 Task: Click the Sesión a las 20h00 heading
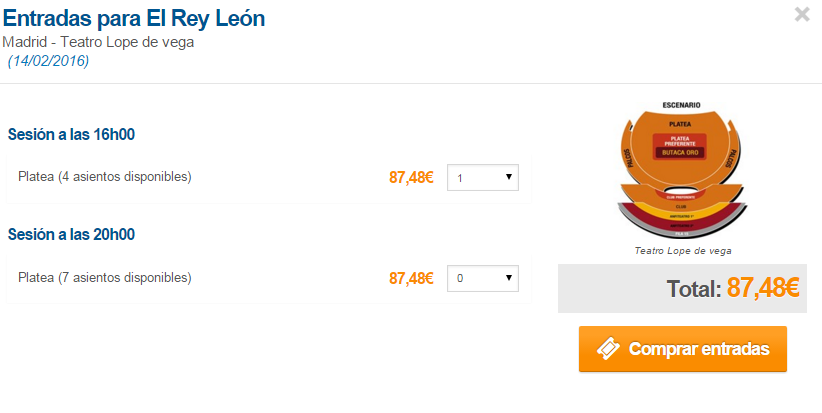tap(71, 235)
